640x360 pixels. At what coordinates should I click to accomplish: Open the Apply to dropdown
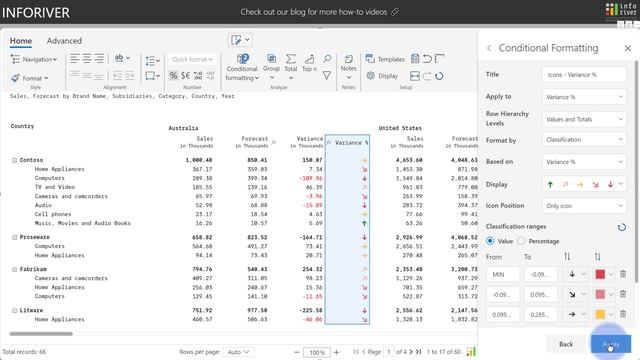pos(584,97)
